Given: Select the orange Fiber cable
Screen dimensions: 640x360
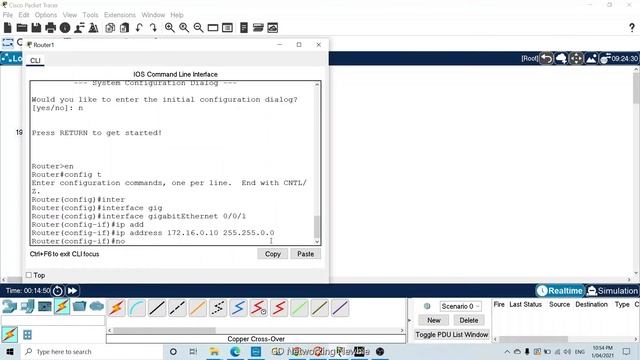Looking at the screenshot, I should point(198,308).
